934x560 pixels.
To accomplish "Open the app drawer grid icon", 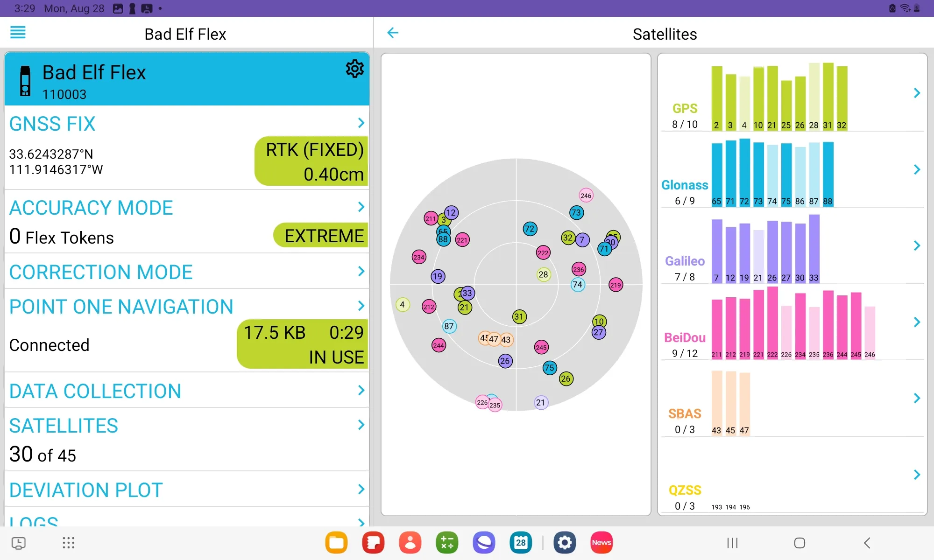I will (x=69, y=543).
